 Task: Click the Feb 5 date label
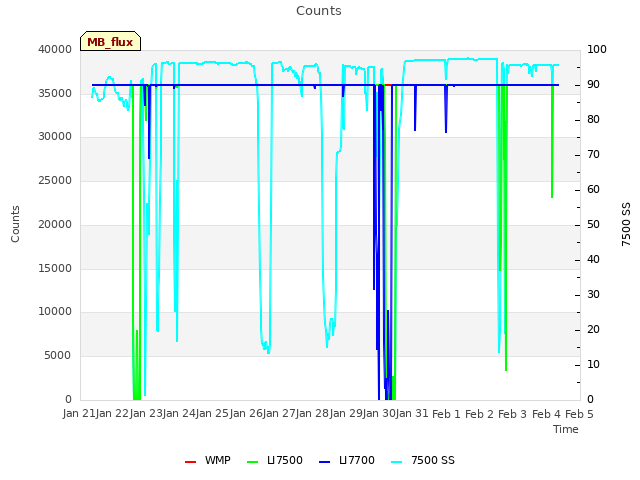(x=580, y=414)
